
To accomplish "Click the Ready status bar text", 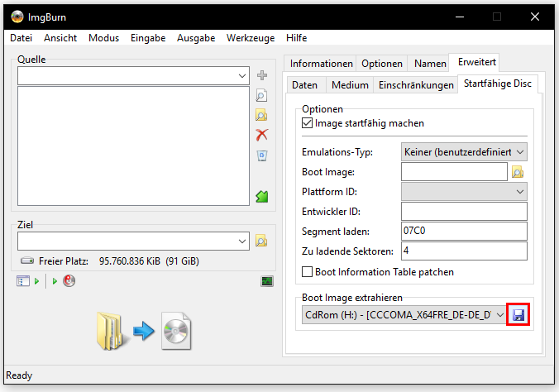I will pyautogui.click(x=19, y=375).
